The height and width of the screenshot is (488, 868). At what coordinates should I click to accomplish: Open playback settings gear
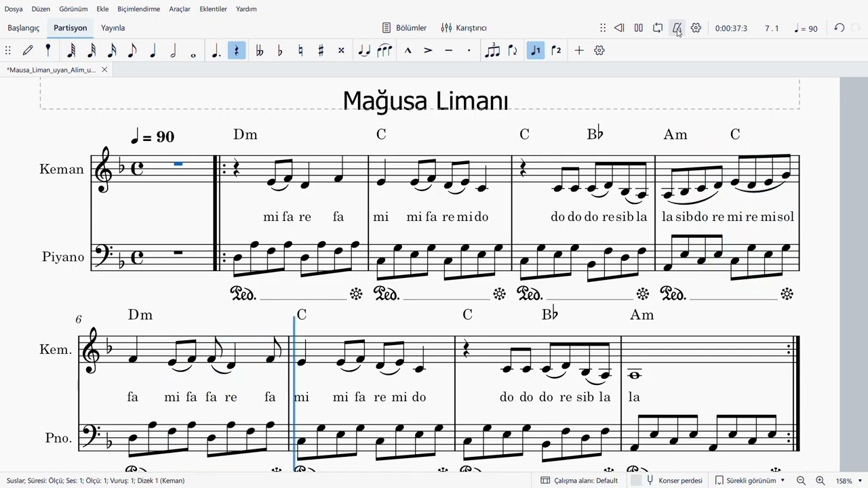696,28
